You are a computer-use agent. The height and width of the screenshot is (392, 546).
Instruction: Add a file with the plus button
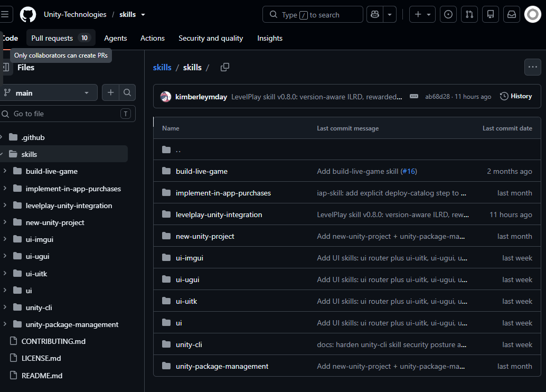coord(110,92)
